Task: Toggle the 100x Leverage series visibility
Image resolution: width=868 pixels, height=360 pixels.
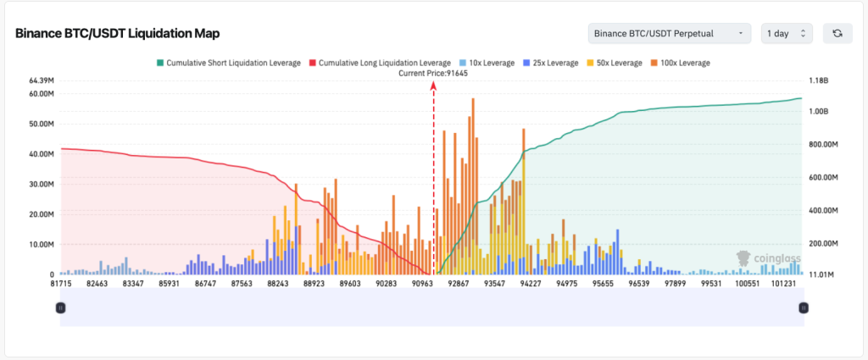Action: (x=682, y=63)
